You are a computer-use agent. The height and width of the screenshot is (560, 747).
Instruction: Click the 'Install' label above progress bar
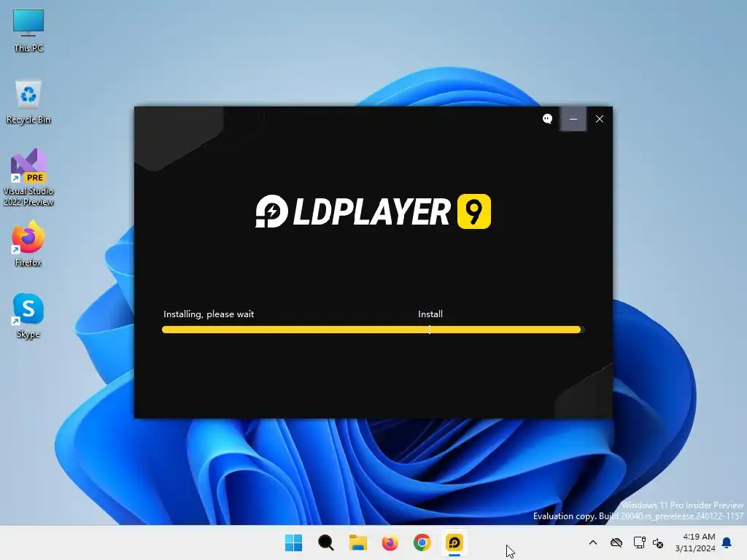click(430, 314)
